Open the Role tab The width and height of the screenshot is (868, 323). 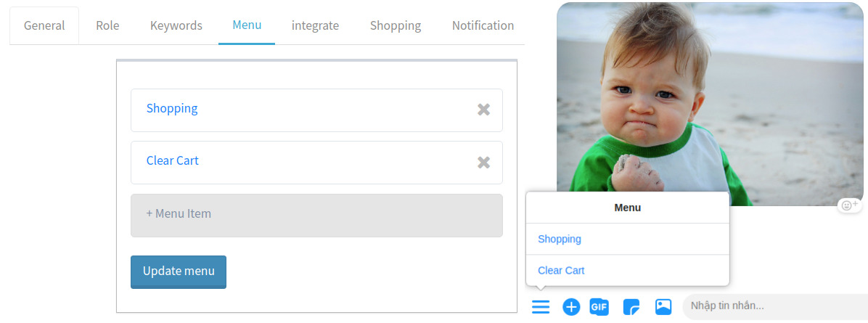point(107,25)
